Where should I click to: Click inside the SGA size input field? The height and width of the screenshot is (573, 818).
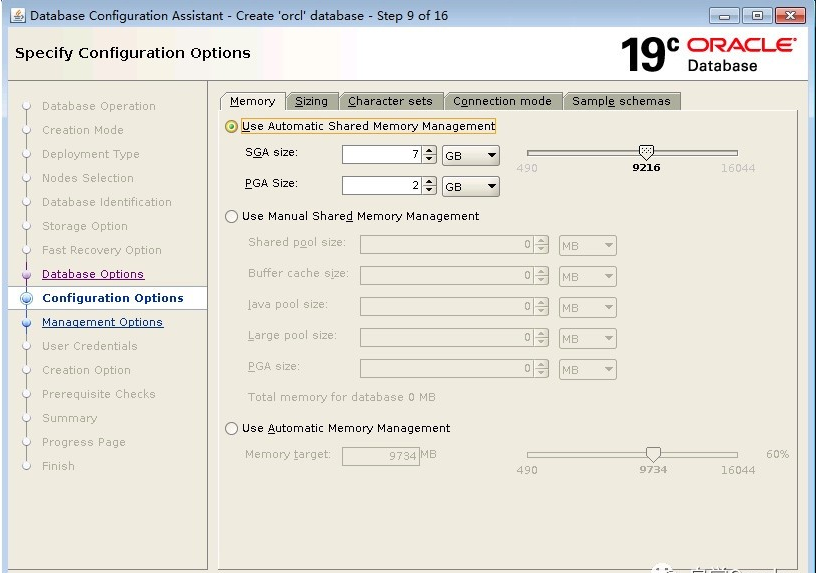coord(380,155)
